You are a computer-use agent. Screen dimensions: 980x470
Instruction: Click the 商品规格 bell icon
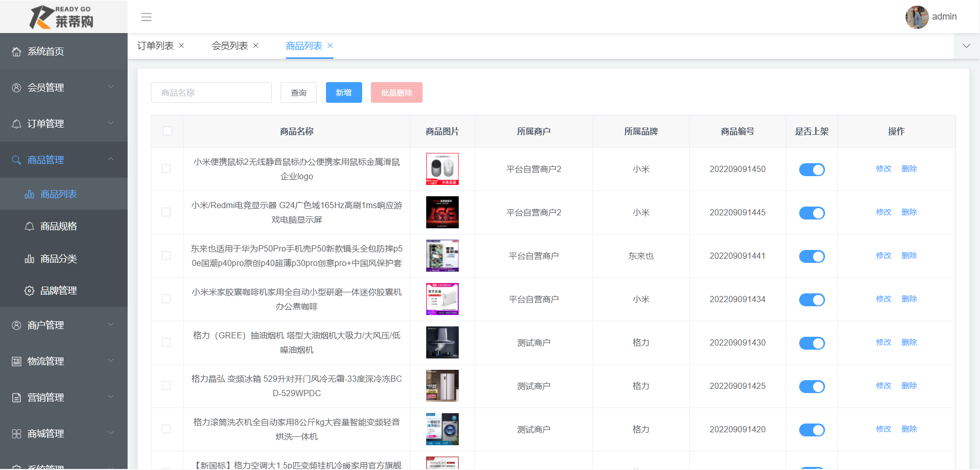coord(29,226)
